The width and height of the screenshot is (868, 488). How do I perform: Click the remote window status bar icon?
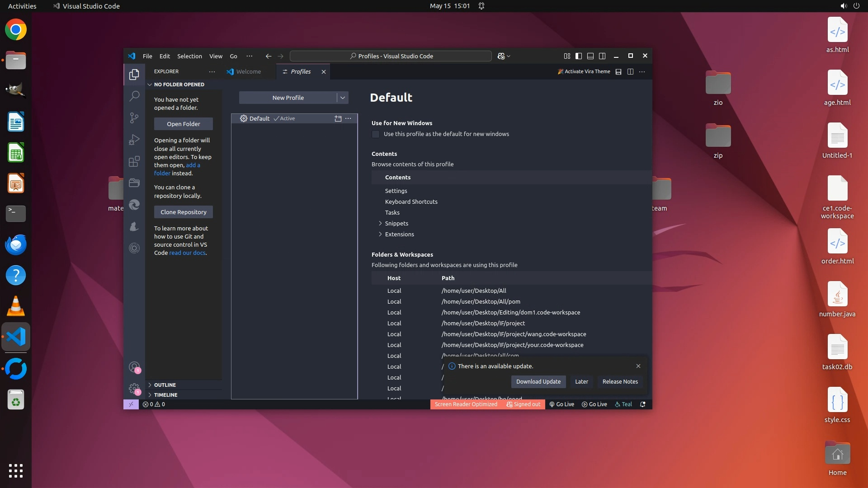pos(131,404)
